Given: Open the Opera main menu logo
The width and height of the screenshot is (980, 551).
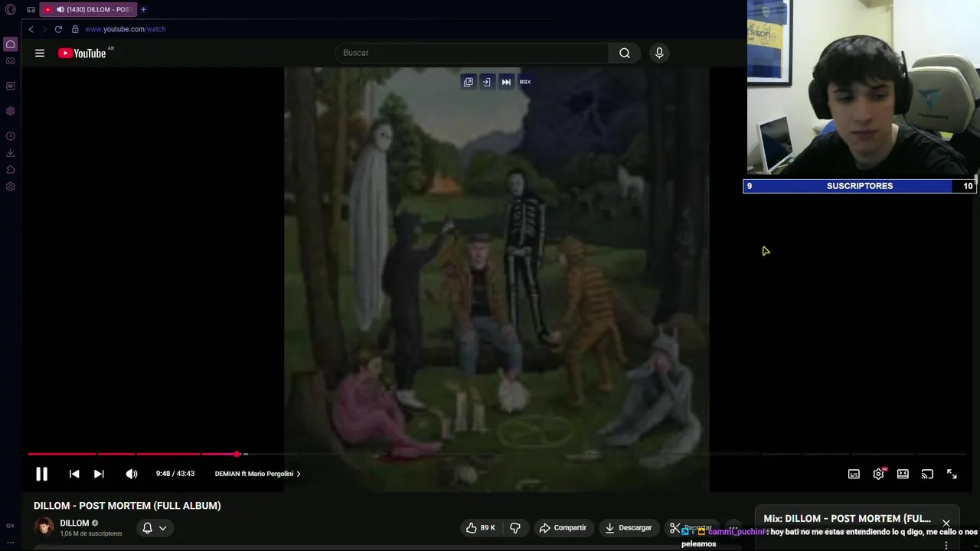Looking at the screenshot, I should pyautogui.click(x=11, y=10).
